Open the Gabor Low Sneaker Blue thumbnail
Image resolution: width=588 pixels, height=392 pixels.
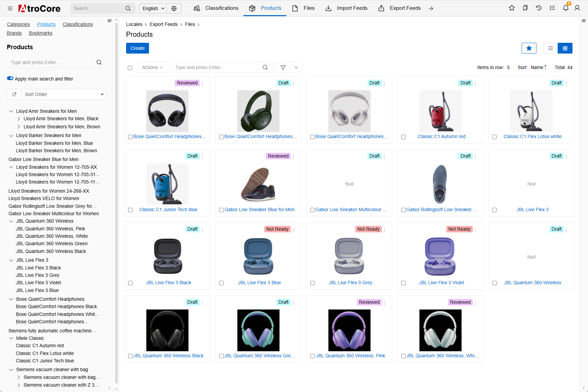(x=258, y=184)
